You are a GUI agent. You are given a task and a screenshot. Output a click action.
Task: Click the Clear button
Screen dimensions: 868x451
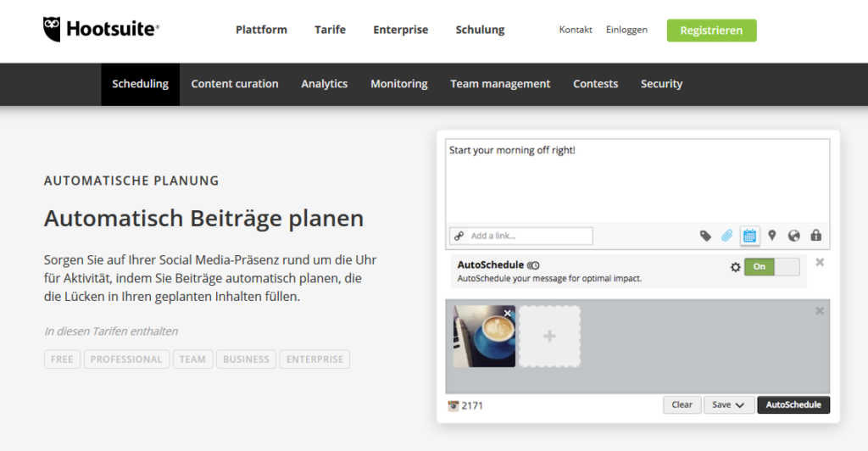pos(682,404)
